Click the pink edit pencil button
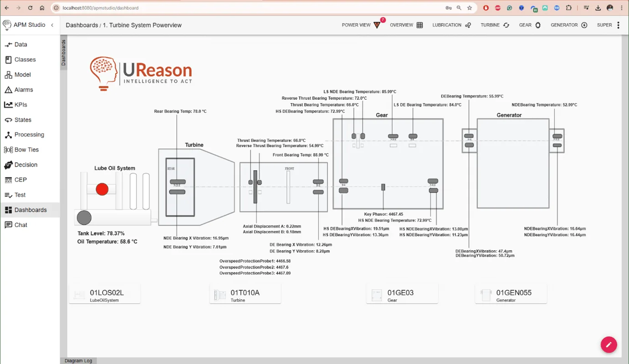The image size is (629, 364). click(609, 345)
